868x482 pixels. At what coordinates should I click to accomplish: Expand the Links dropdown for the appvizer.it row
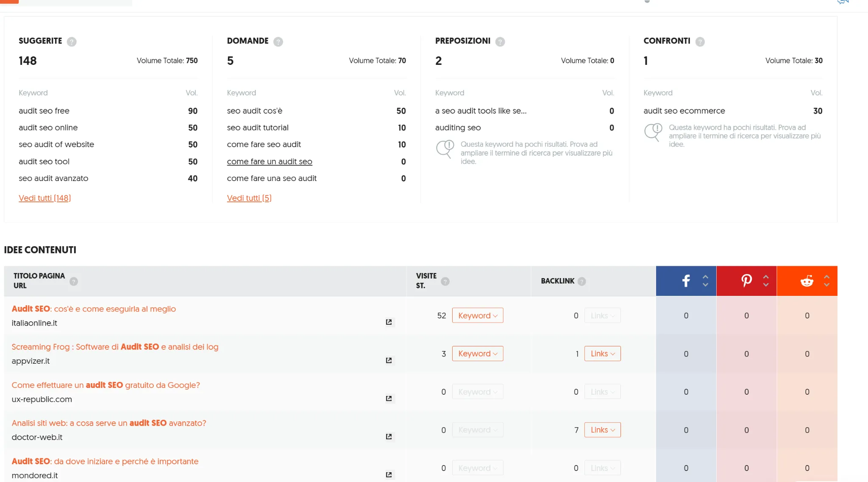[x=602, y=353]
